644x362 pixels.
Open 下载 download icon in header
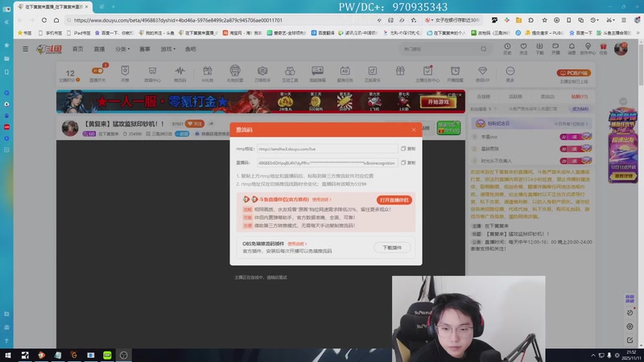point(539,49)
